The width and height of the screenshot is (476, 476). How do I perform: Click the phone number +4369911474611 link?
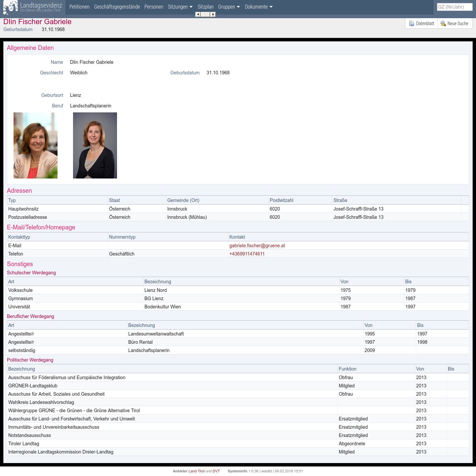point(247,254)
